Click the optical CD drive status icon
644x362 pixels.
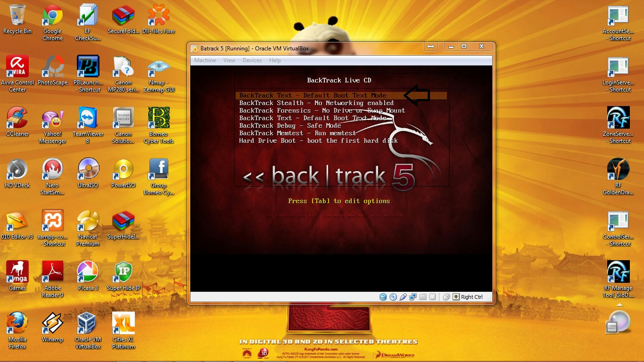click(x=393, y=297)
